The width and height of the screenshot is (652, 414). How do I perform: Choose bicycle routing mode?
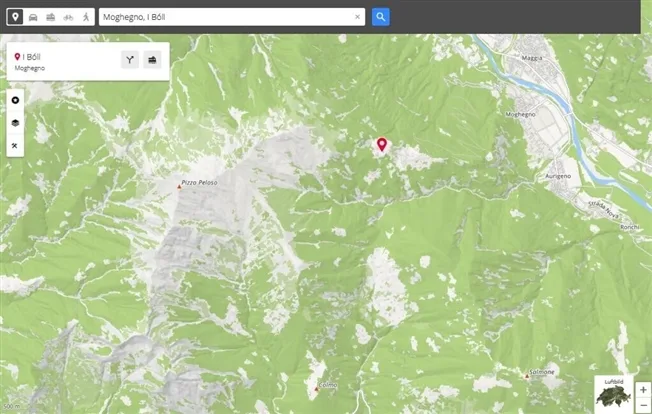68,17
